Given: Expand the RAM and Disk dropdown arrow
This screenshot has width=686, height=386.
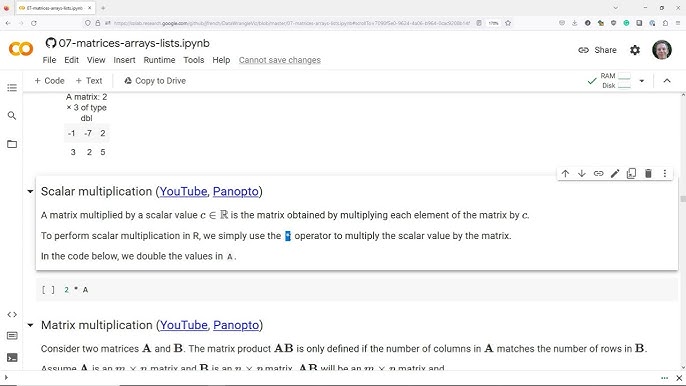Looking at the screenshot, I should tap(641, 81).
